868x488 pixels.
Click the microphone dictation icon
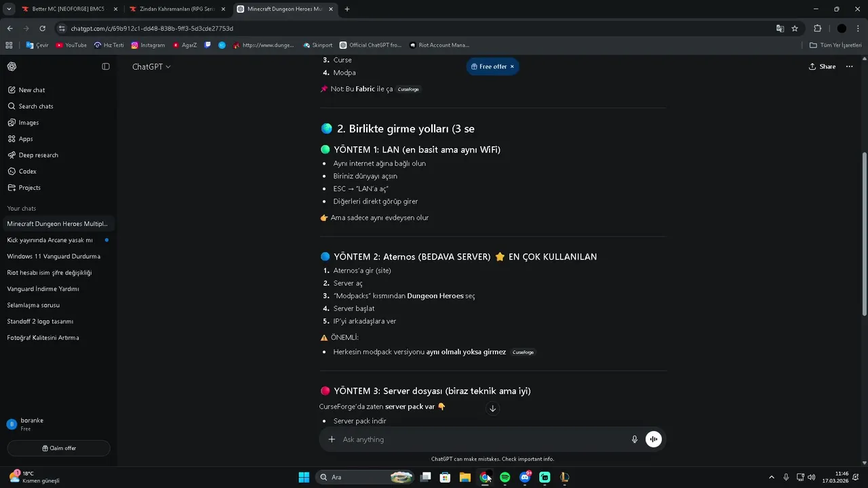[x=635, y=439]
